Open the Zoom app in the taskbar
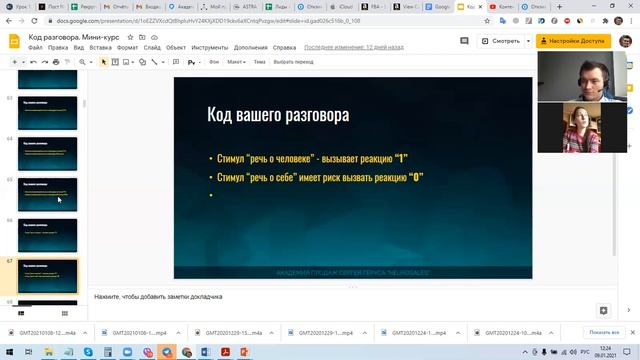 click(x=127, y=352)
